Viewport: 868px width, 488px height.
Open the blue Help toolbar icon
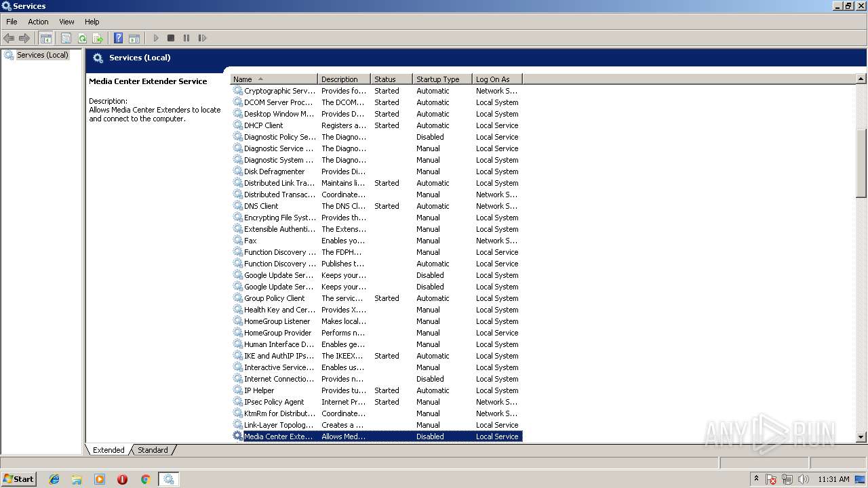118,39
